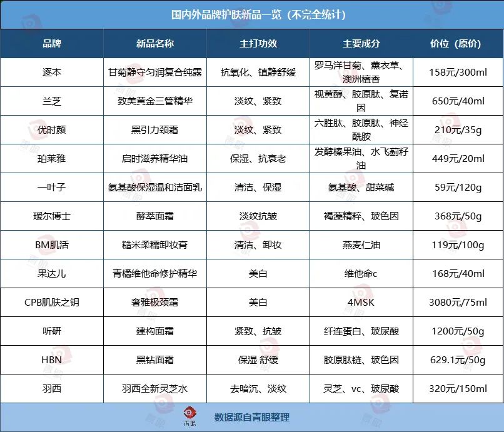Click the product 建构面霜
Image resolution: width=504 pixels, height=432 pixels.
pyautogui.click(x=155, y=331)
